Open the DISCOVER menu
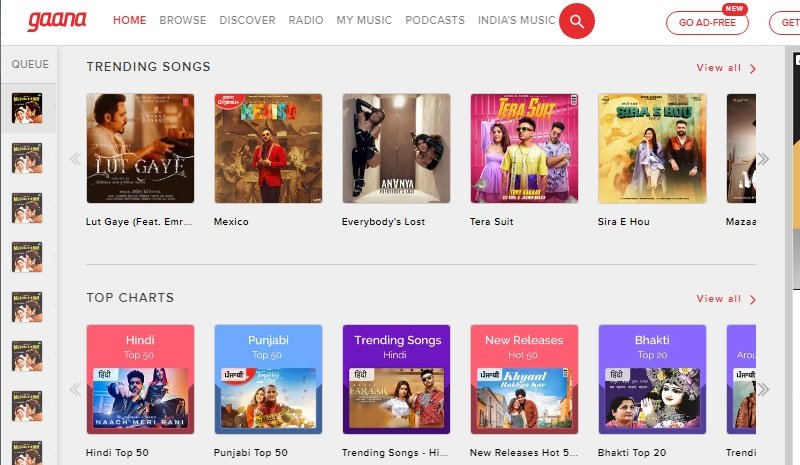Viewport: 800px width, 465px height. coord(247,20)
